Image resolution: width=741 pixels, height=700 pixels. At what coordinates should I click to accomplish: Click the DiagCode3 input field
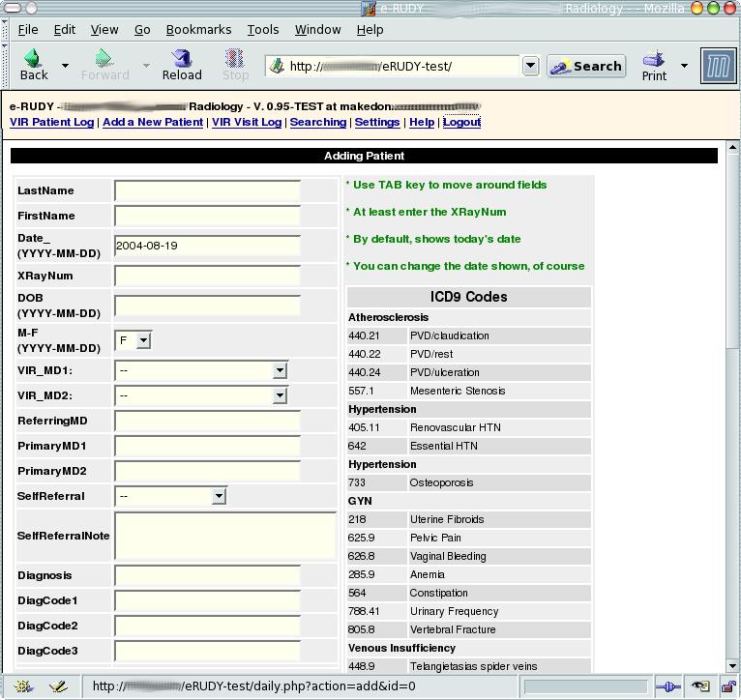click(x=207, y=651)
